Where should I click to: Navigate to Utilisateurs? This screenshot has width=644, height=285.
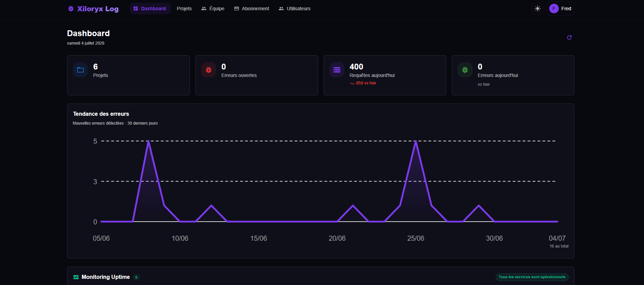[x=295, y=9]
